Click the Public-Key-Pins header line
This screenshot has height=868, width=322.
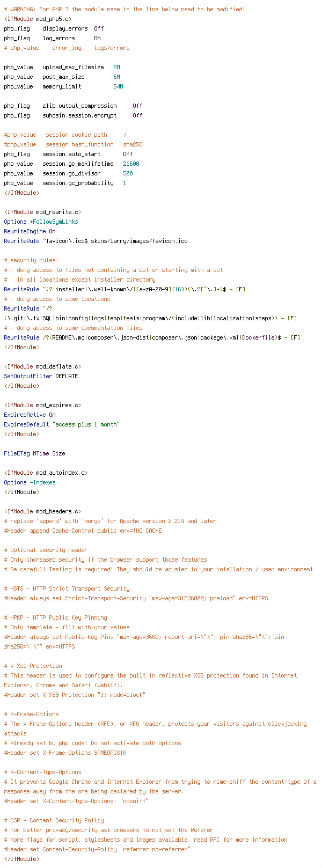(145, 642)
